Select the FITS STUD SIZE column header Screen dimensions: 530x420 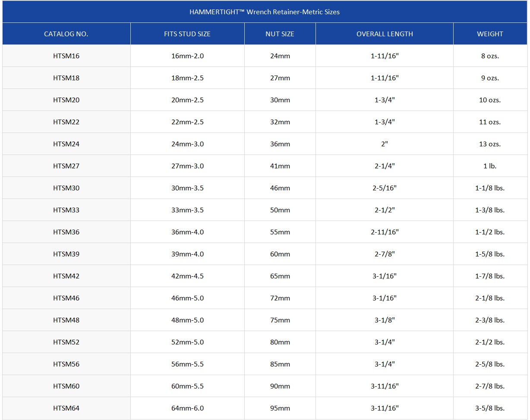(x=187, y=34)
